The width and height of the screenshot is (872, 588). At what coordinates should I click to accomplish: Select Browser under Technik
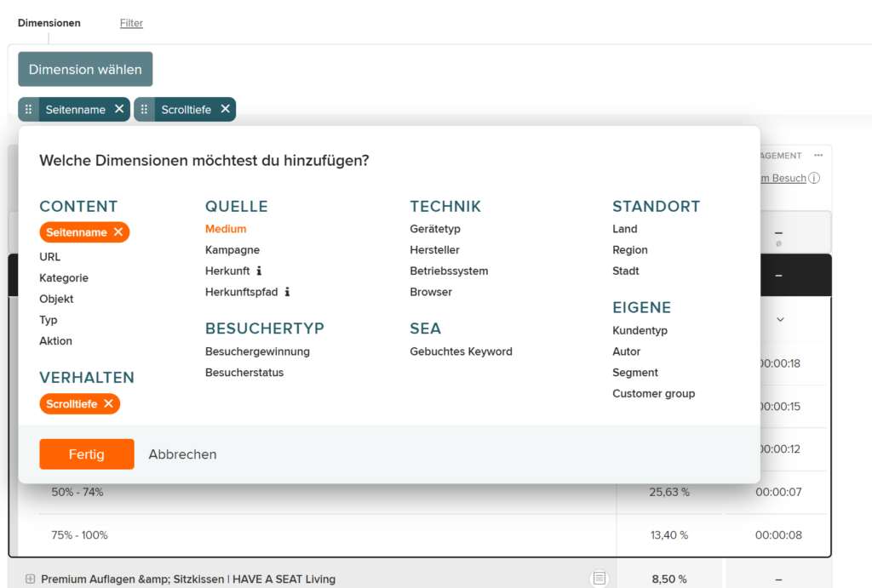pos(431,292)
